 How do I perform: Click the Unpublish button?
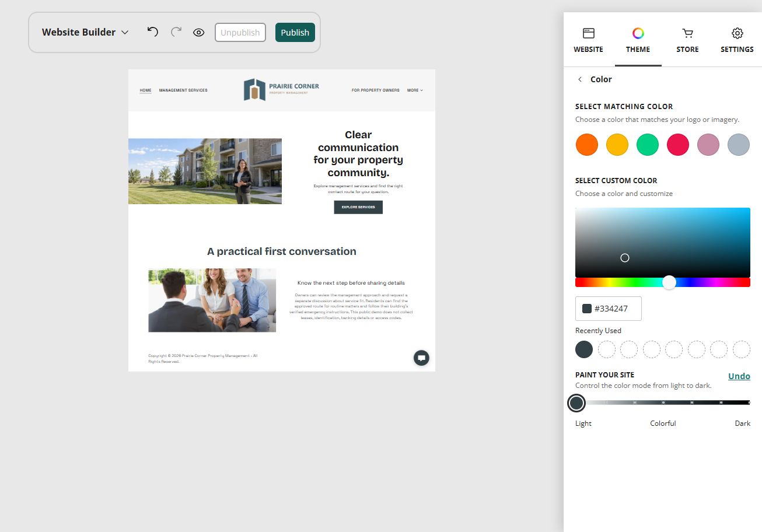click(x=240, y=33)
